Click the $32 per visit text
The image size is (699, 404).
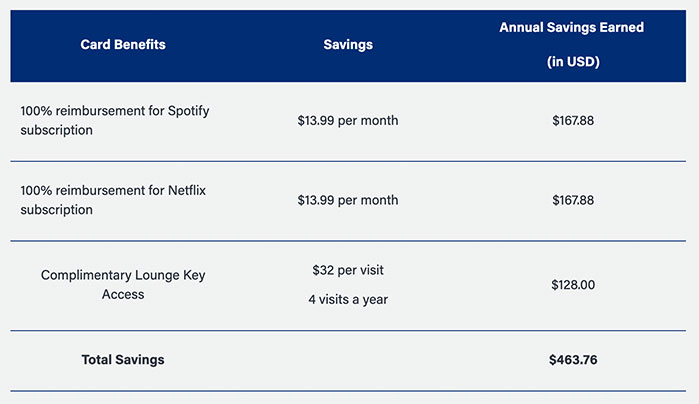pyautogui.click(x=348, y=270)
